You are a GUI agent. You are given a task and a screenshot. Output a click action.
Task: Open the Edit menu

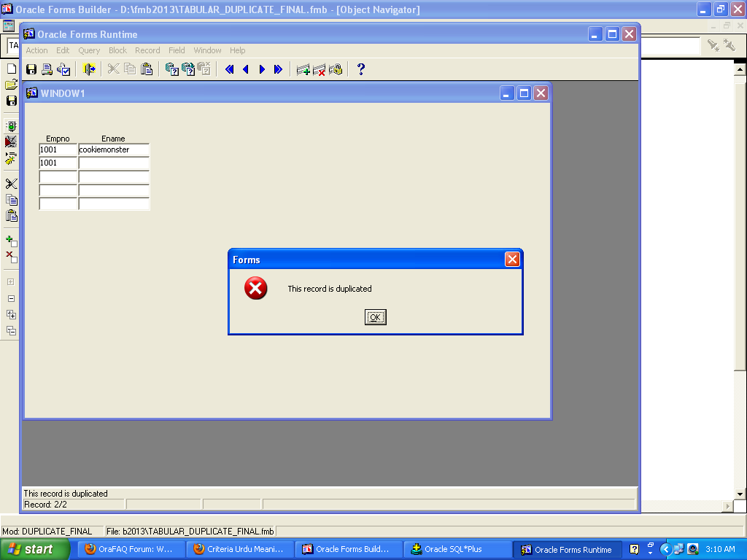click(63, 50)
